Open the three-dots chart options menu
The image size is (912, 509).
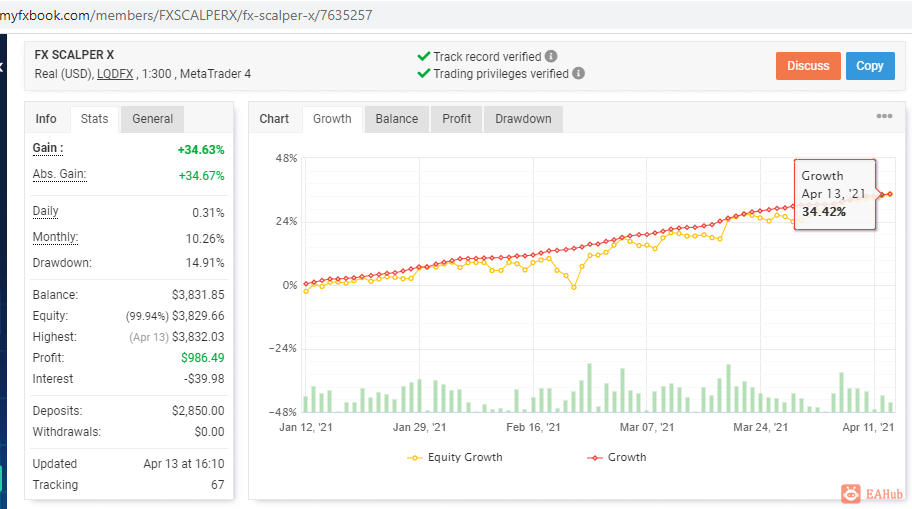(884, 116)
